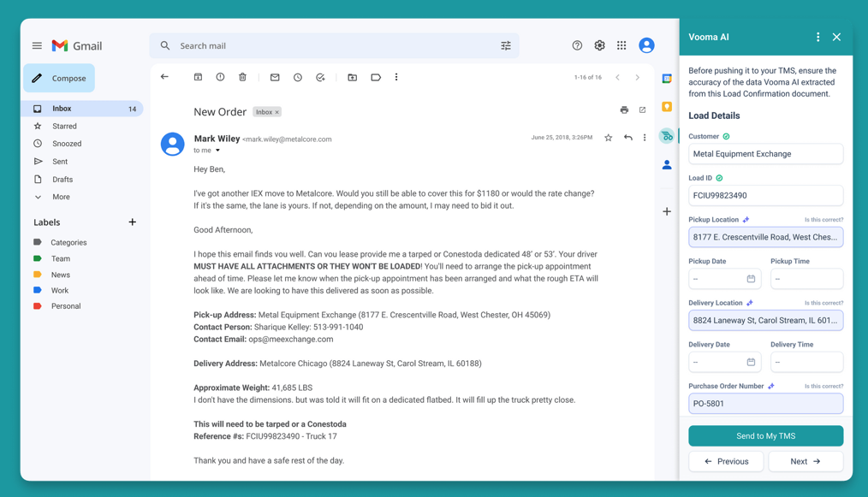Move email to folder icon
This screenshot has width=868, height=497.
[x=352, y=78]
